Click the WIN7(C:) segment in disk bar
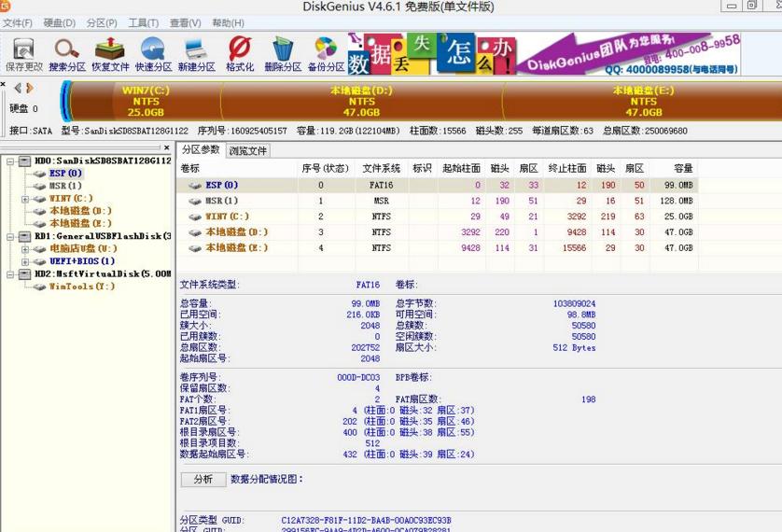 pyautogui.click(x=146, y=101)
